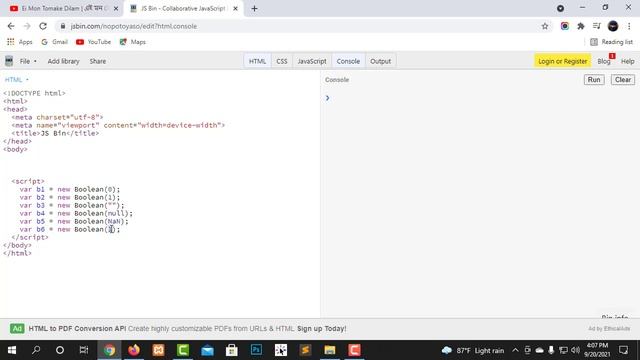Open the Help link
The height and width of the screenshot is (360, 640).
(627, 61)
